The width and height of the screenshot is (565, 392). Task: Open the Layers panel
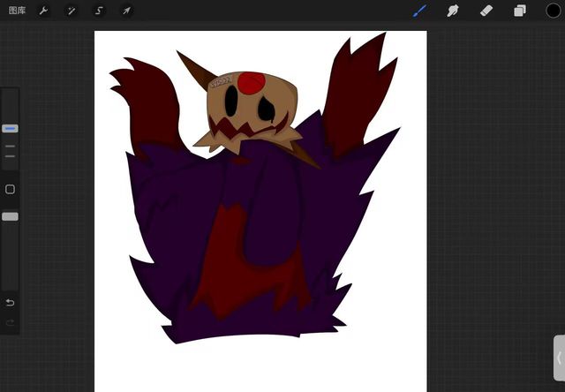coord(520,11)
